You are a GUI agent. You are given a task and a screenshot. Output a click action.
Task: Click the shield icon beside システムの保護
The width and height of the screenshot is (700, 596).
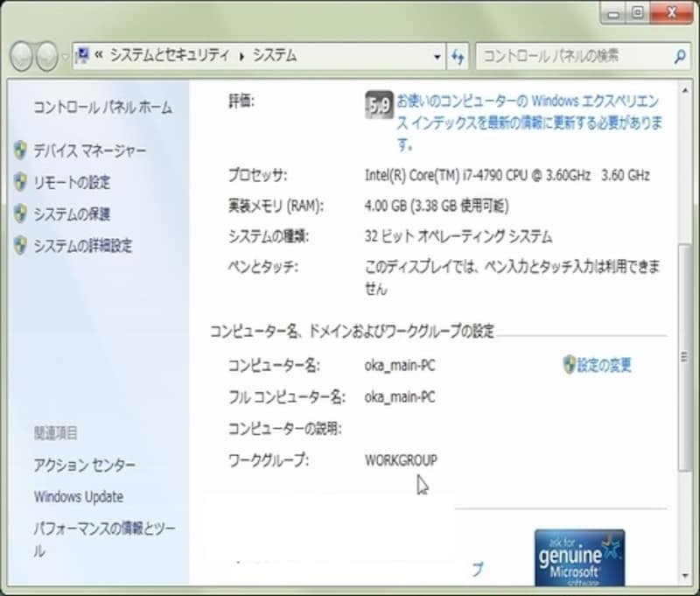point(20,214)
